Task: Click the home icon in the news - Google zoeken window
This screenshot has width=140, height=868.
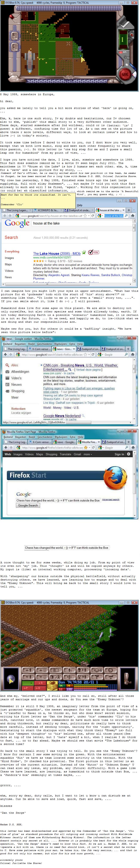Action: (132, 355)
